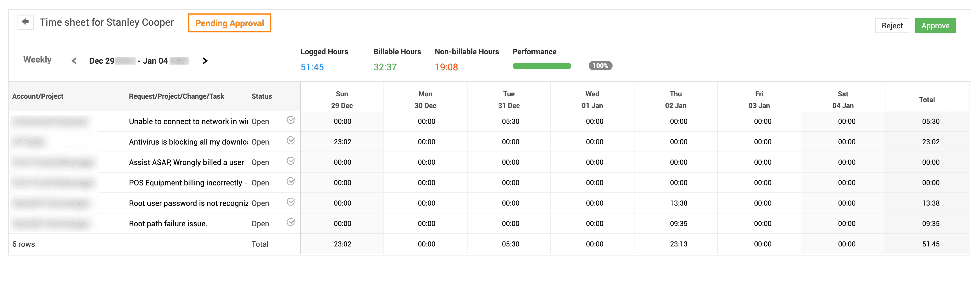Click the checkmark icon for the Assist ASAP row
980x292 pixels.
(x=291, y=161)
